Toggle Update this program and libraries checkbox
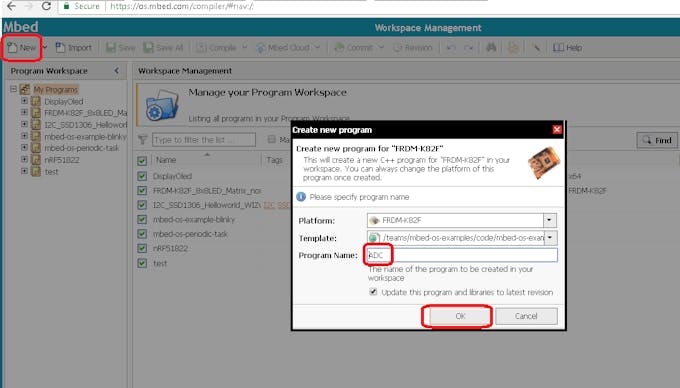 pyautogui.click(x=373, y=292)
